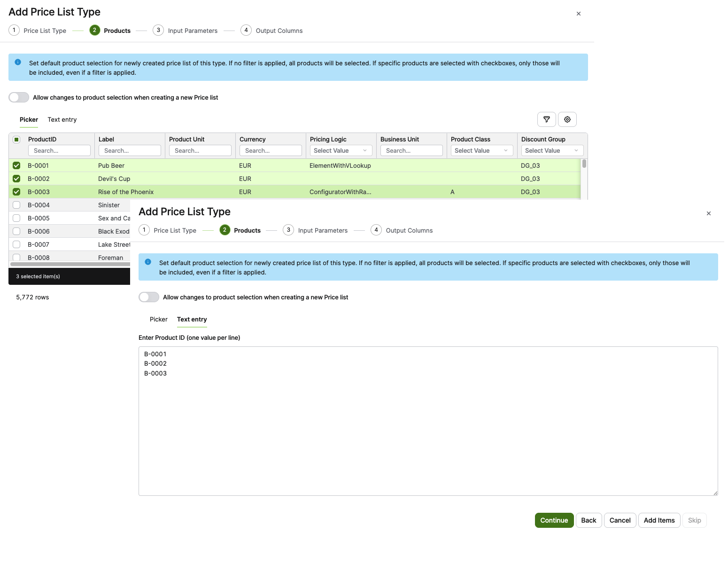The width and height of the screenshot is (728, 564).
Task: Click the product table vertical scrollbar
Action: (584, 164)
